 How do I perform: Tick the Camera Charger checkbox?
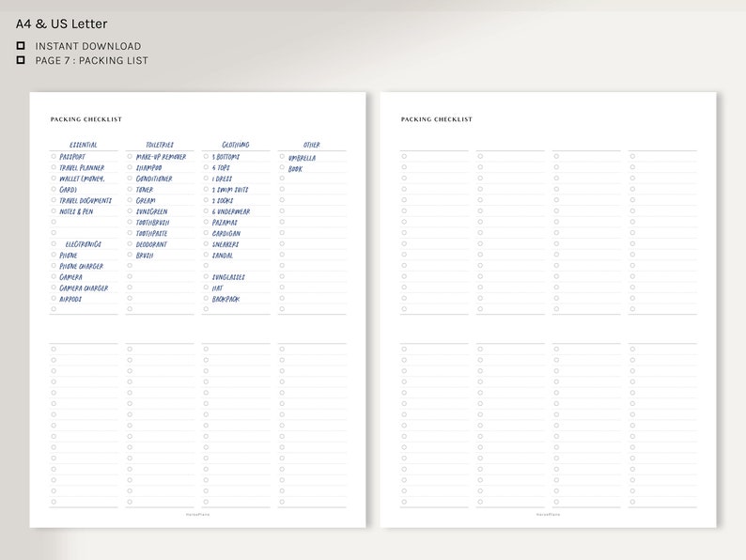(x=54, y=288)
